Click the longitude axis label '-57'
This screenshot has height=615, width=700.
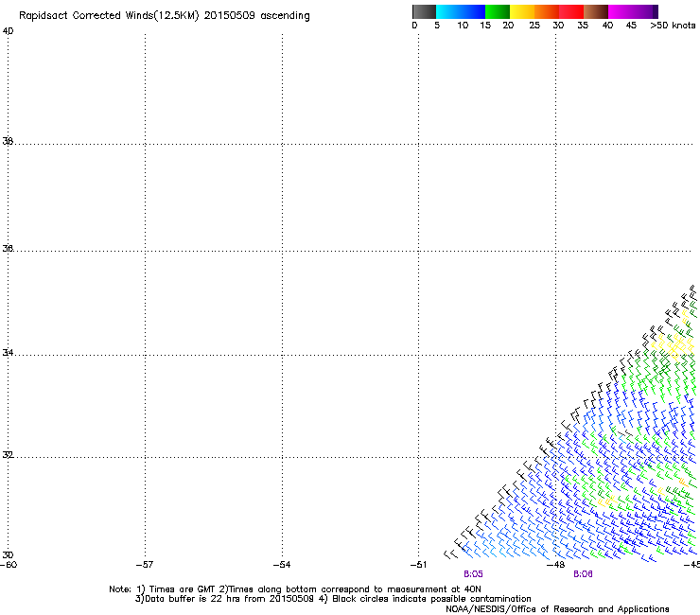point(145,565)
